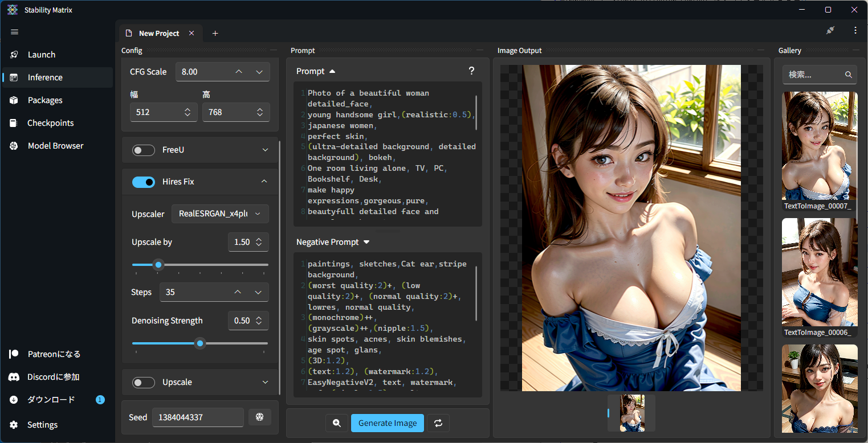The width and height of the screenshot is (868, 443).
Task: Open the Upscaler RealESRGAN dropdown
Action: coord(220,214)
